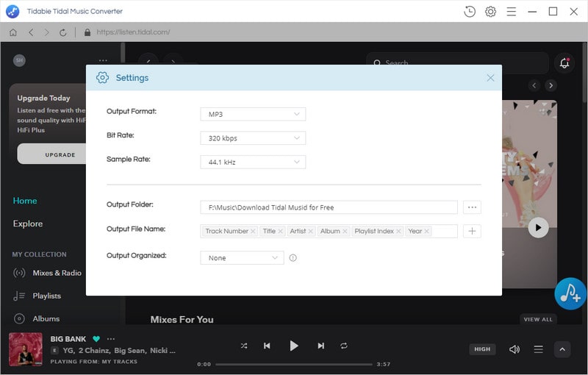The width and height of the screenshot is (588, 375).
Task: Open more options for BIG BANK track
Action: coord(111,339)
